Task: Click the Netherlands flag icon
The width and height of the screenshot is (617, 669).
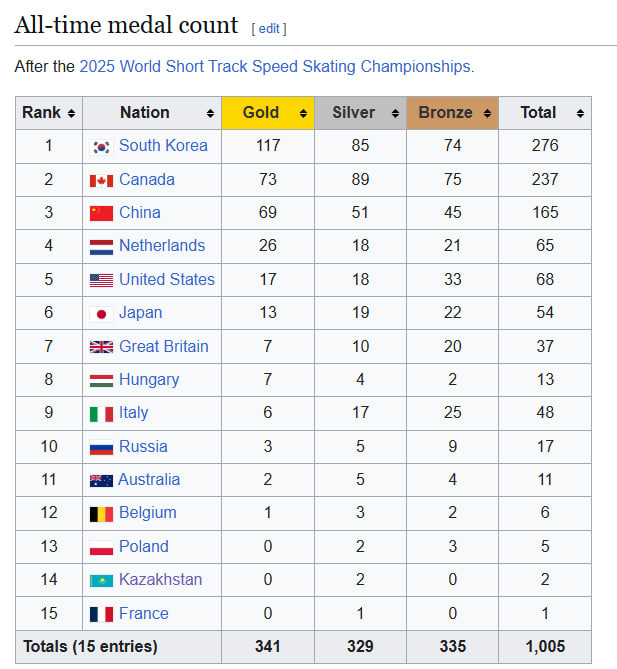Action: tap(101, 247)
